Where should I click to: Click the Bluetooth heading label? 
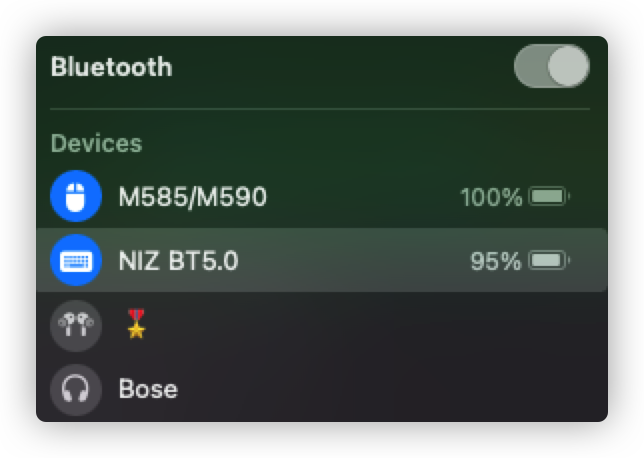(111, 67)
